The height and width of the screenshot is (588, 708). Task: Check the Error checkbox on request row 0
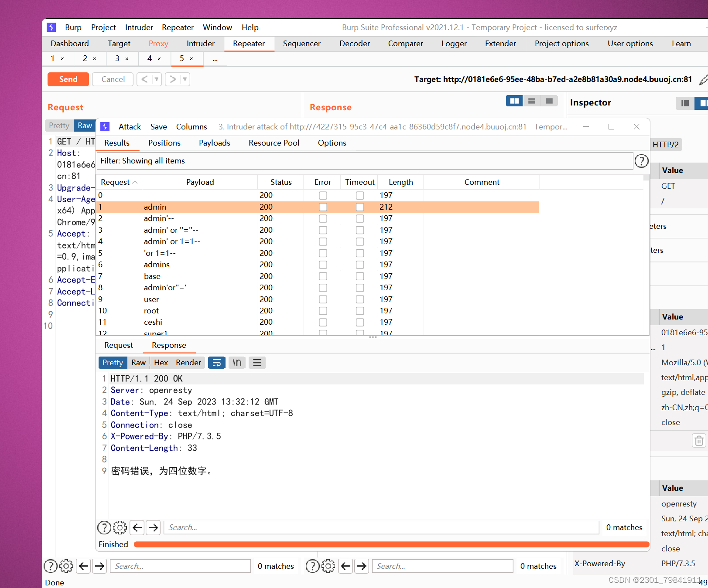tap(323, 195)
